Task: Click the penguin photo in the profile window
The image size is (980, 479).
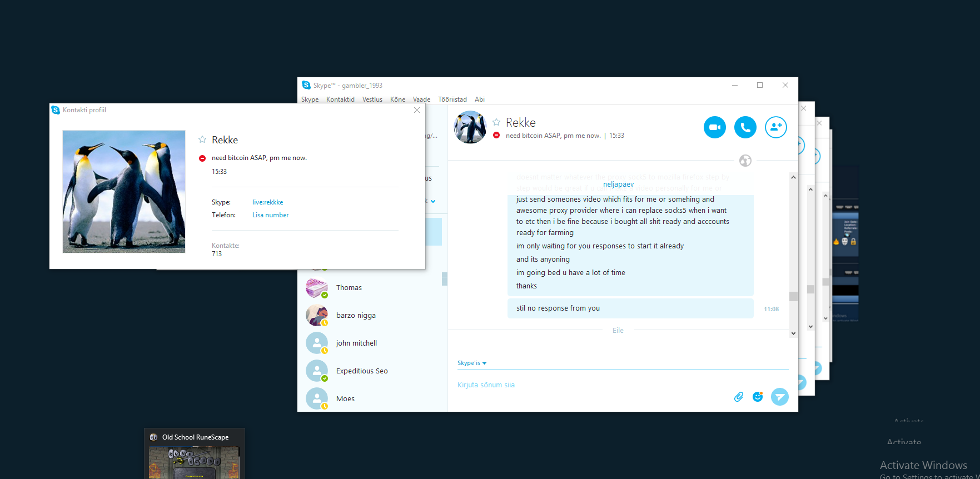Action: pyautogui.click(x=124, y=192)
